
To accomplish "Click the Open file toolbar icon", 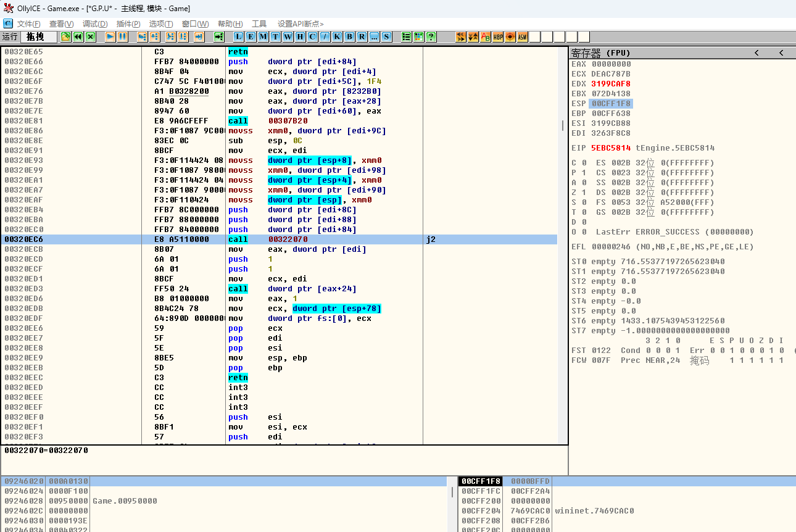I will pos(65,36).
